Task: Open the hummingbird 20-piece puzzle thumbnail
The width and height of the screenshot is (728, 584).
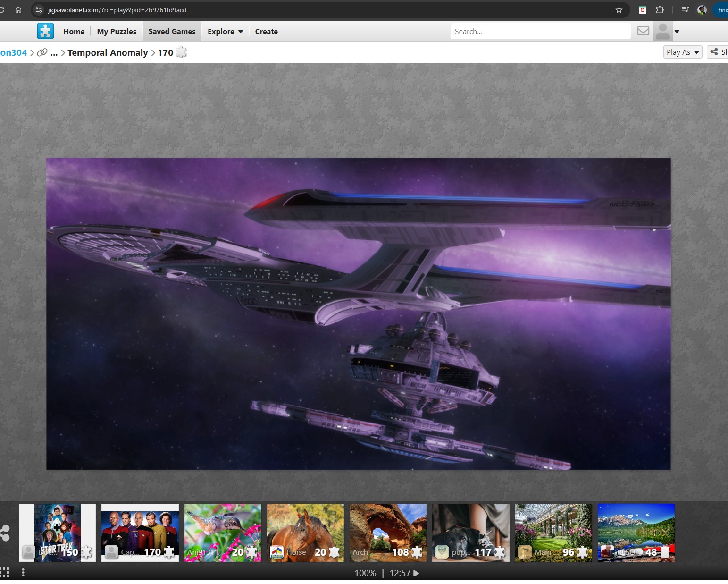Action: pos(223,533)
